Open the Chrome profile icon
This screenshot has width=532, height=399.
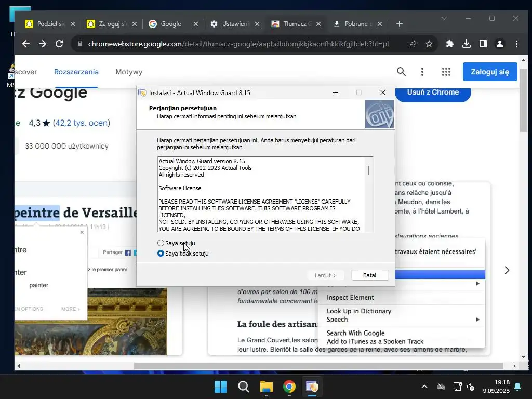pos(500,44)
